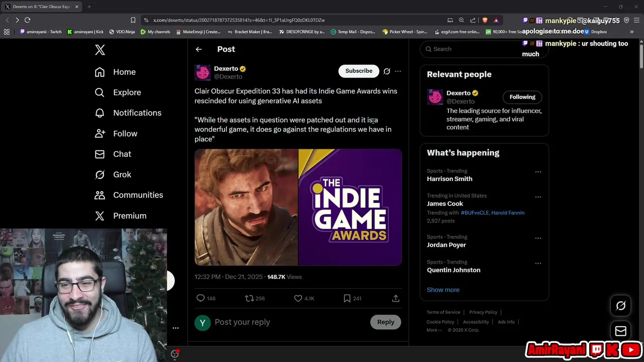This screenshot has height=362, width=644.
Task: Open apps grid icon in bookmarks bar
Action: point(7,32)
